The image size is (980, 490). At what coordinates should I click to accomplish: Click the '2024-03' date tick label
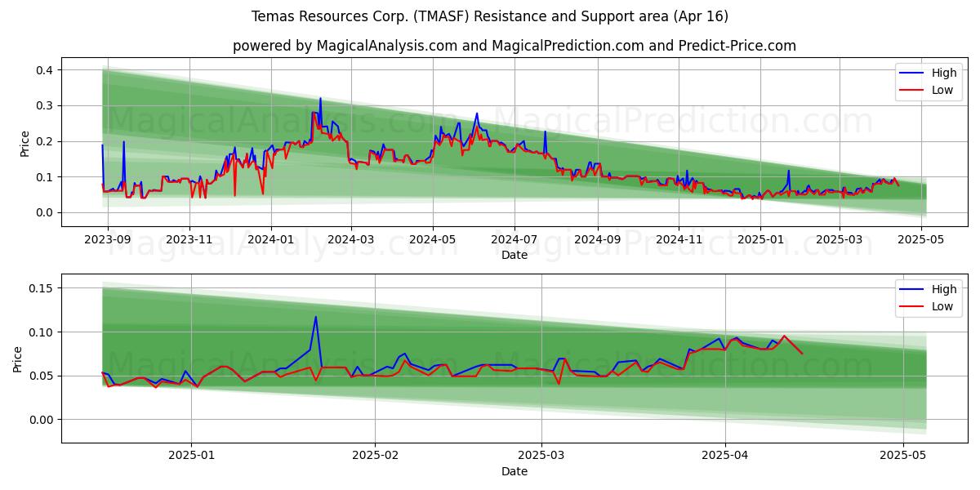click(x=351, y=240)
